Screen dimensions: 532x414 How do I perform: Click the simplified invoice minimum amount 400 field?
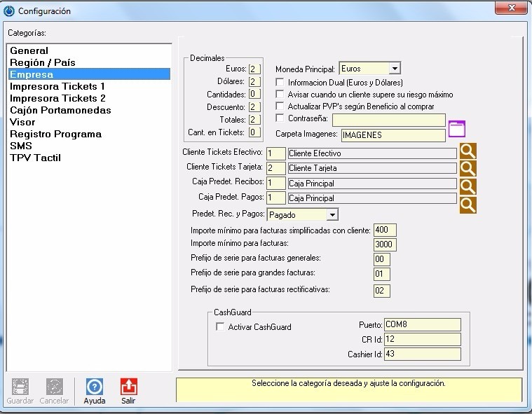[x=385, y=230]
